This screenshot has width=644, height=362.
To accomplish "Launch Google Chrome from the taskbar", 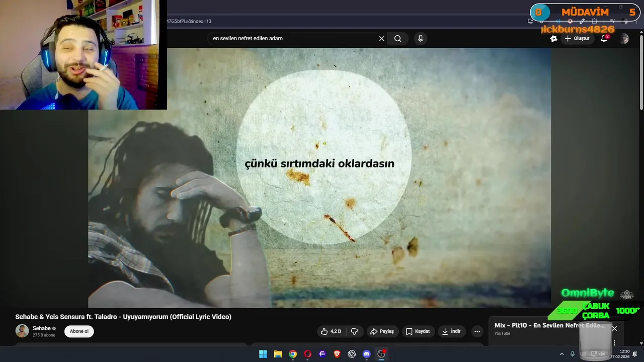I will point(293,354).
